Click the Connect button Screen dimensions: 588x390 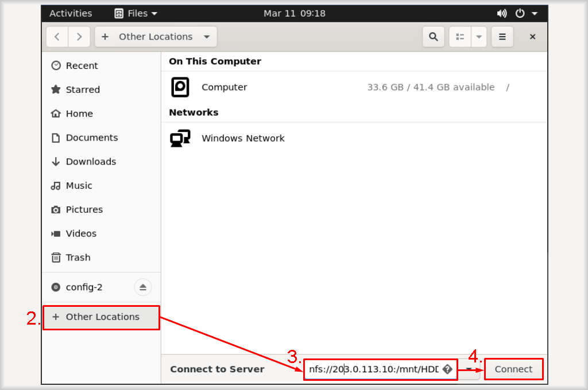click(513, 369)
